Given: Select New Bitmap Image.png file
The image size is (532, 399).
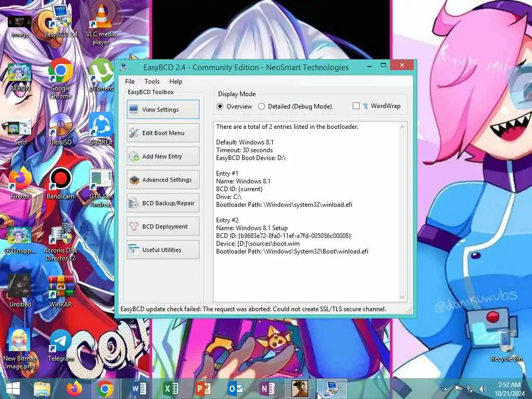Looking at the screenshot, I should tap(20, 350).
